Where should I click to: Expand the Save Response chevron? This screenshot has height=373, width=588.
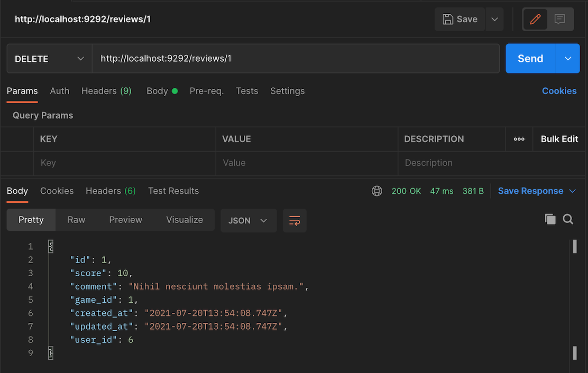tap(572, 191)
